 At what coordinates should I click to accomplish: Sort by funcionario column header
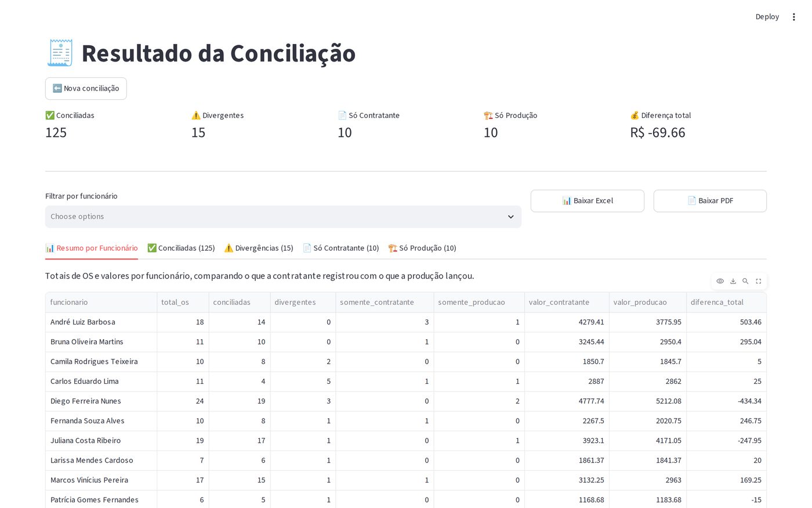pos(101,302)
